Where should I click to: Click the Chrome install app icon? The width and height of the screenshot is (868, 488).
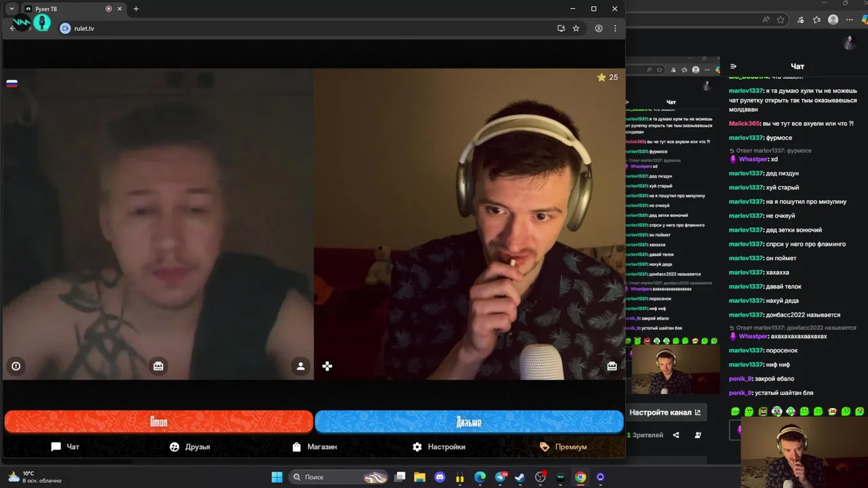(x=561, y=28)
